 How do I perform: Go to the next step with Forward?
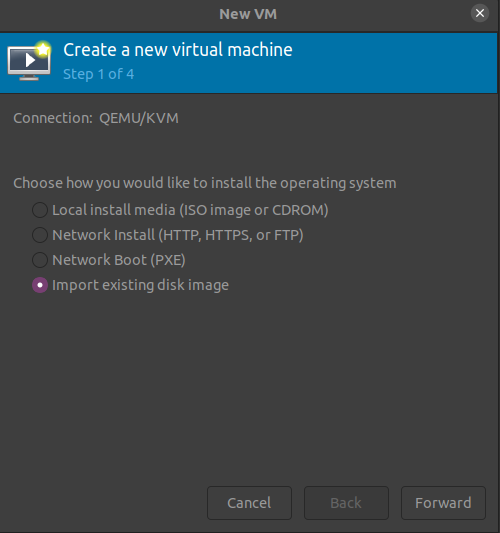[443, 503]
